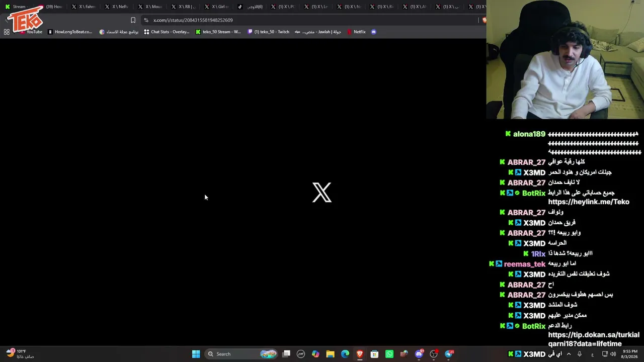Viewport: 644px width, 362px height.
Task: Switch to the (39) How YouTube tab
Action: (50, 7)
